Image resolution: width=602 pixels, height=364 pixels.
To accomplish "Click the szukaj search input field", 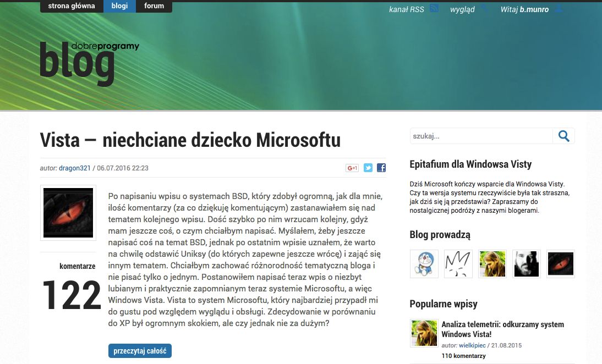I will coord(479,135).
